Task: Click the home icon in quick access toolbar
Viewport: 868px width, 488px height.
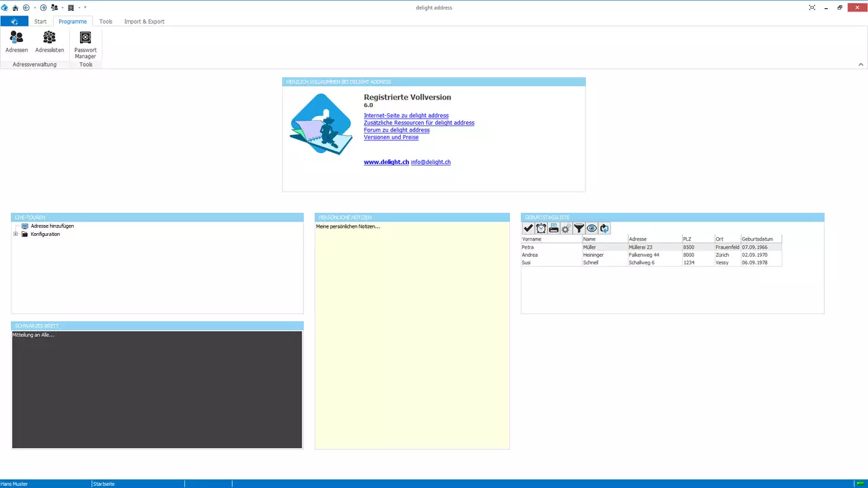Action: tap(16, 7)
